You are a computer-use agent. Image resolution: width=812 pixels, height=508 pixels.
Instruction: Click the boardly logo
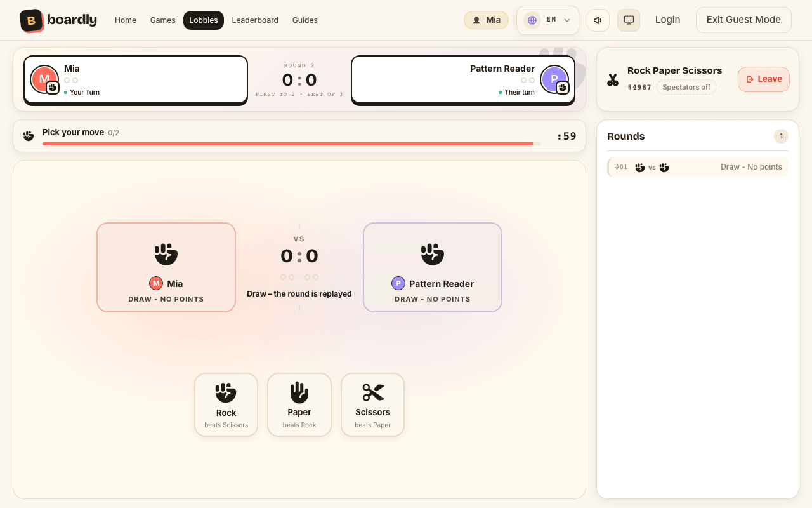pos(58,20)
